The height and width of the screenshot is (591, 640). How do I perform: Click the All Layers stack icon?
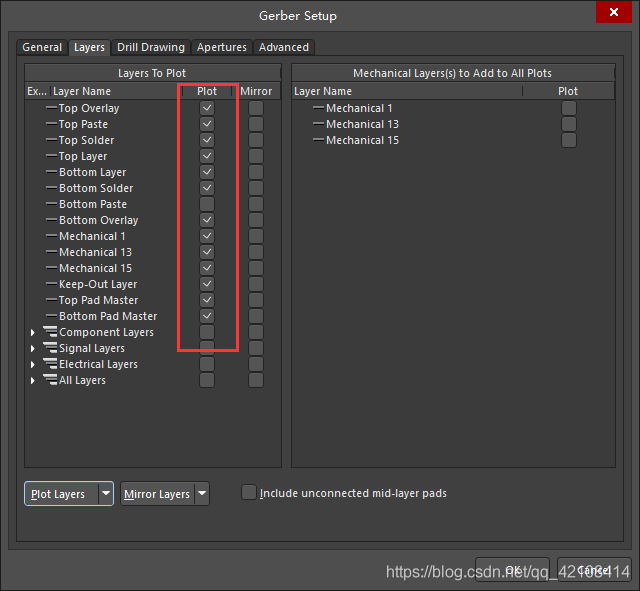point(50,380)
